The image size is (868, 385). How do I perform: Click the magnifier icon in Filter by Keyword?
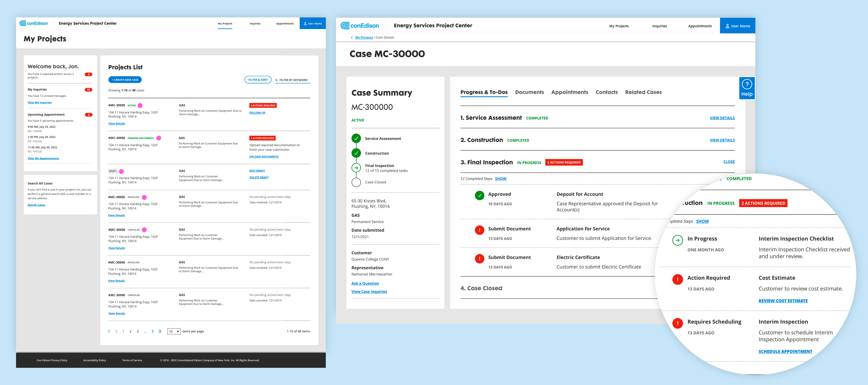277,80
